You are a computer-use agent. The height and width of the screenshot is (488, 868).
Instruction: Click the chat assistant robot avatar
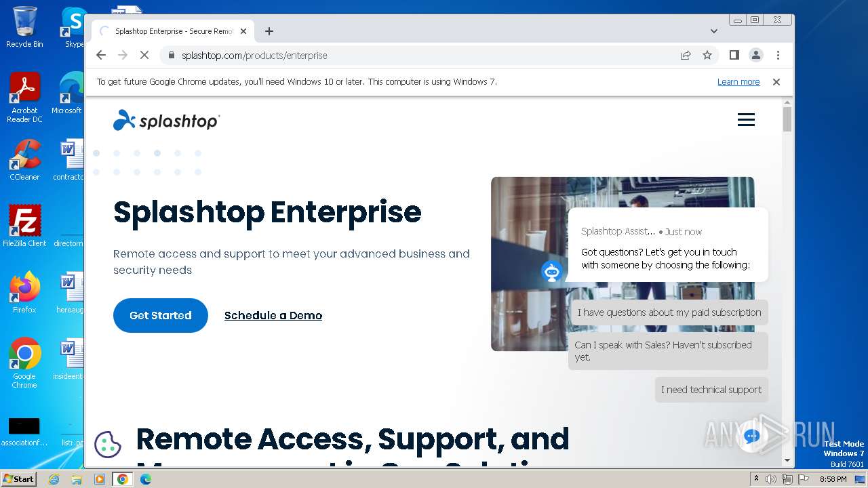coord(552,272)
